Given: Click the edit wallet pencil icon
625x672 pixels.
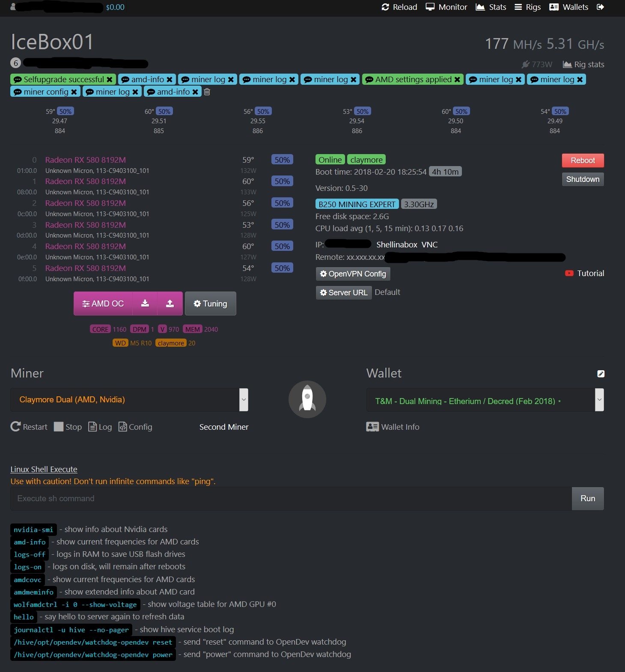Looking at the screenshot, I should click(x=601, y=374).
